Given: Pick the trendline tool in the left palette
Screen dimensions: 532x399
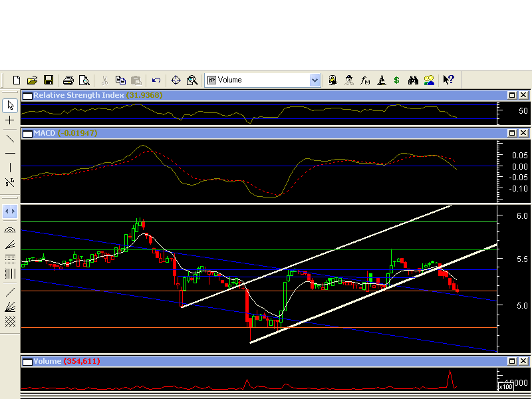Looking at the screenshot, I should tap(10, 138).
